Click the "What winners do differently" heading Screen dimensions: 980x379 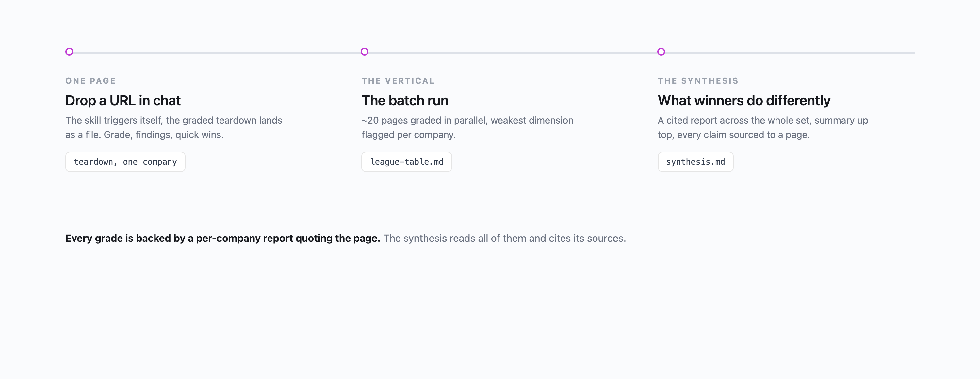point(744,100)
